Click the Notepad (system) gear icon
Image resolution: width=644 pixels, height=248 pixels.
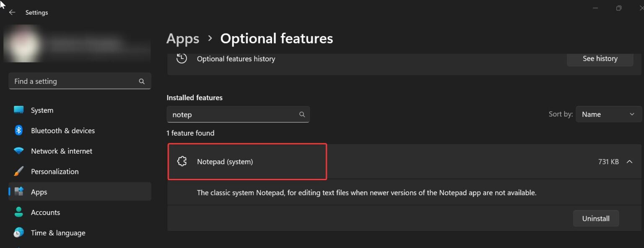pos(182,161)
